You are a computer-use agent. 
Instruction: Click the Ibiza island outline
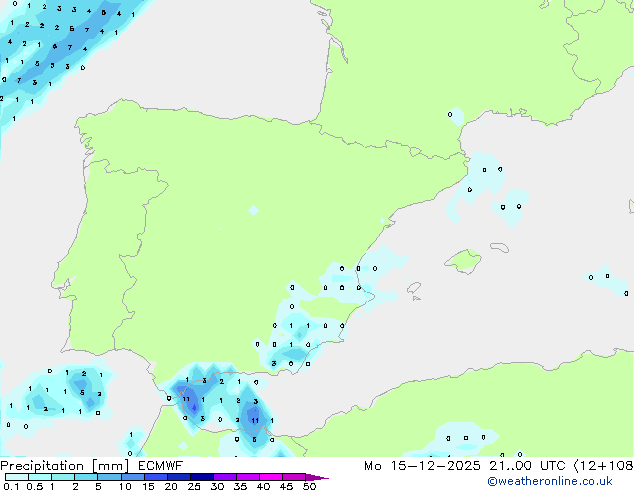[414, 288]
